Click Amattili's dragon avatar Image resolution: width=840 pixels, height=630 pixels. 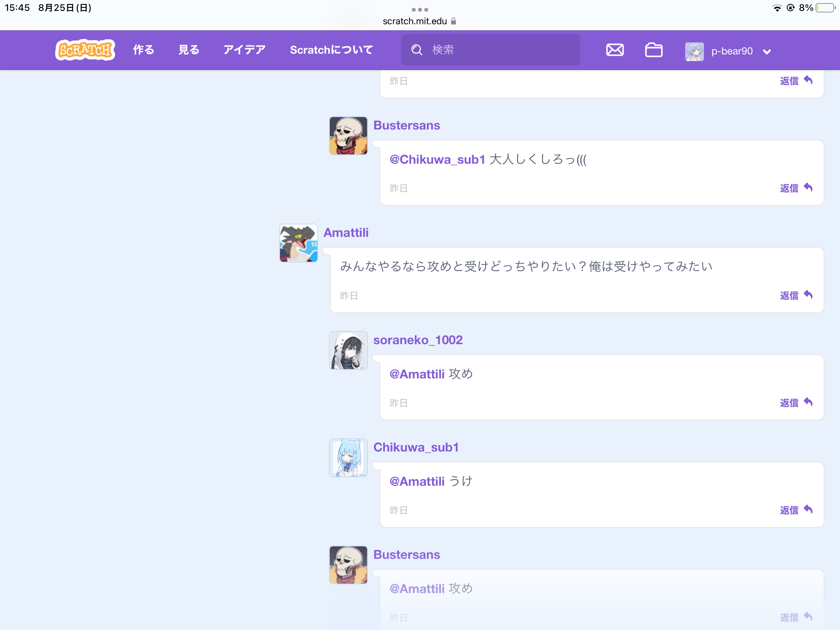pyautogui.click(x=299, y=243)
